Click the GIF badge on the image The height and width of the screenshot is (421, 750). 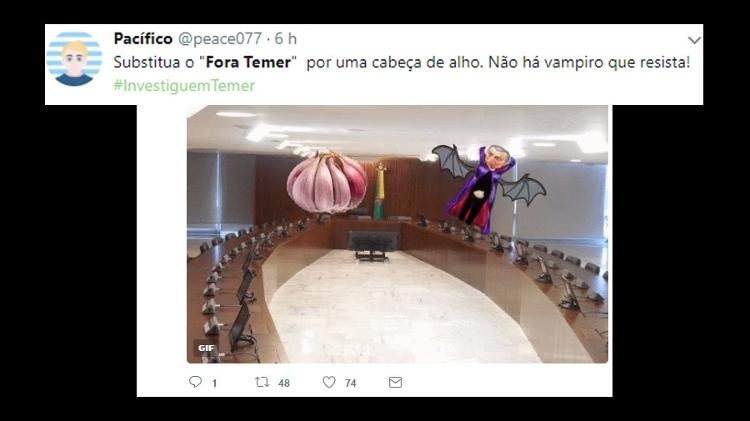206,348
